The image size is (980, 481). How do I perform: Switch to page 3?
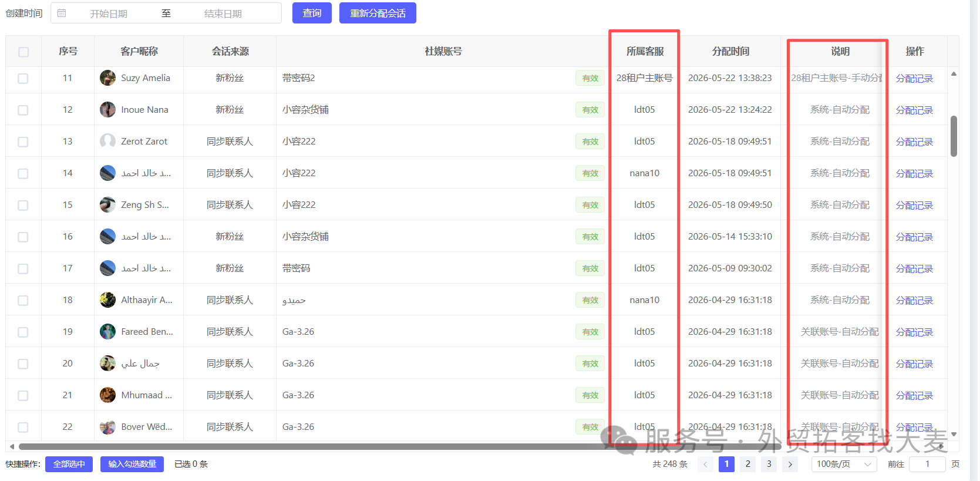pos(769,464)
